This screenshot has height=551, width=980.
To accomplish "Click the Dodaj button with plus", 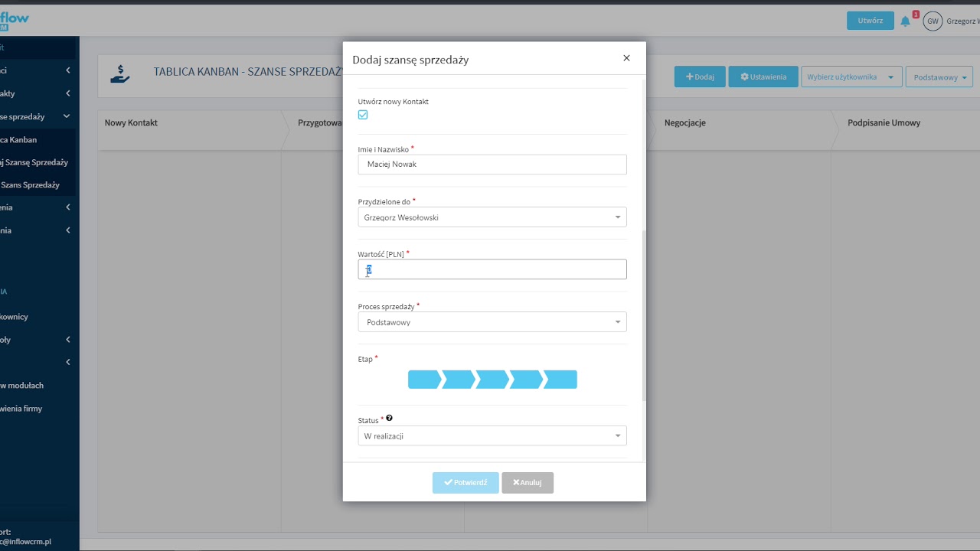I will click(700, 77).
